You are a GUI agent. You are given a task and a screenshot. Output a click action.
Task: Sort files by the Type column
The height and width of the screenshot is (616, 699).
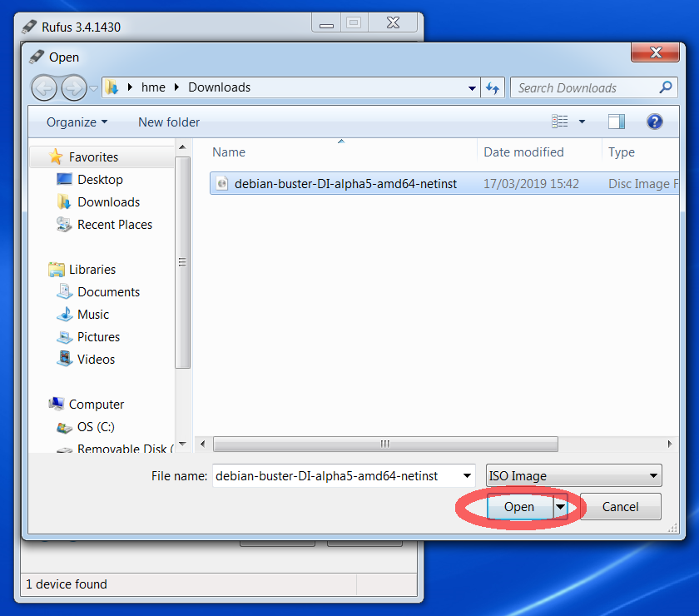point(622,152)
